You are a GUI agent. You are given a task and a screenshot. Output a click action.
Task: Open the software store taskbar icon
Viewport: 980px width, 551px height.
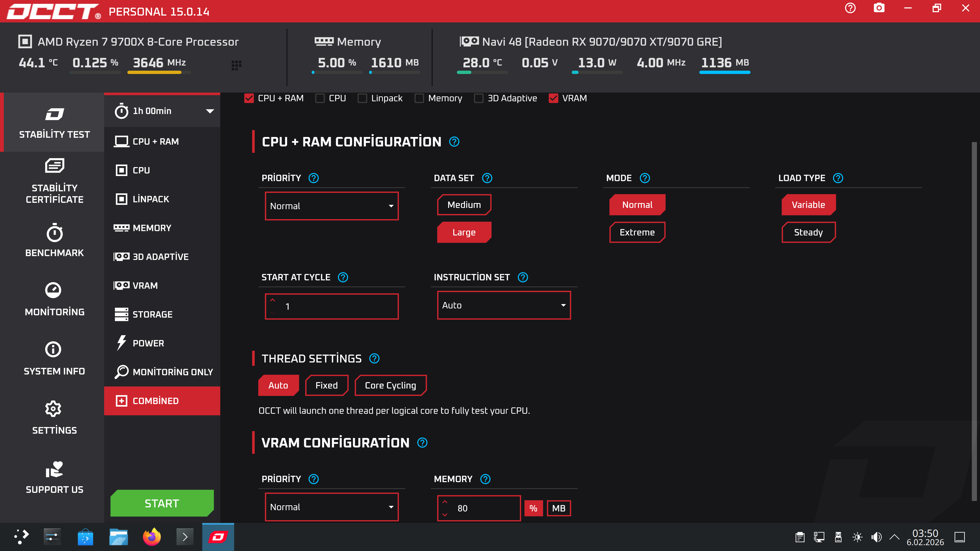click(x=85, y=537)
